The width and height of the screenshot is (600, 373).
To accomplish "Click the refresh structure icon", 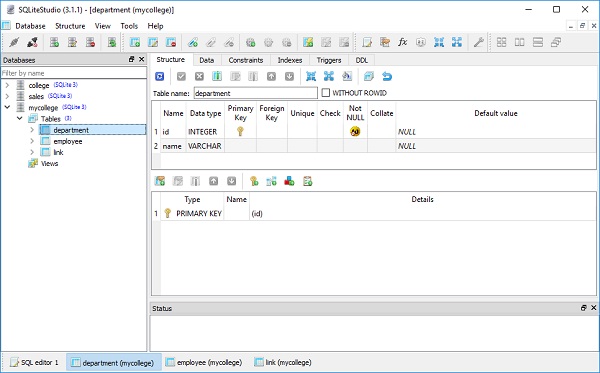I will [x=160, y=77].
